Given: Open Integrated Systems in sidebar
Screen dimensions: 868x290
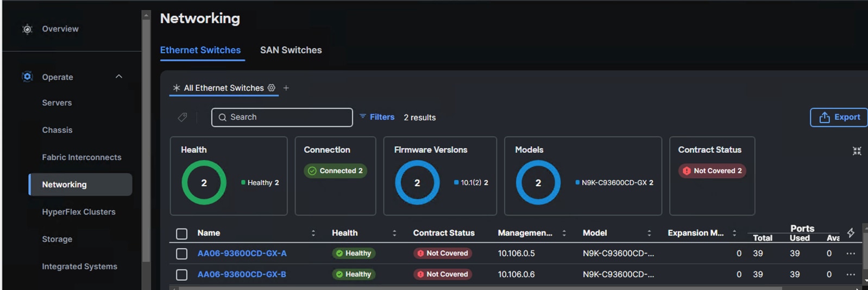Looking at the screenshot, I should point(79,266).
